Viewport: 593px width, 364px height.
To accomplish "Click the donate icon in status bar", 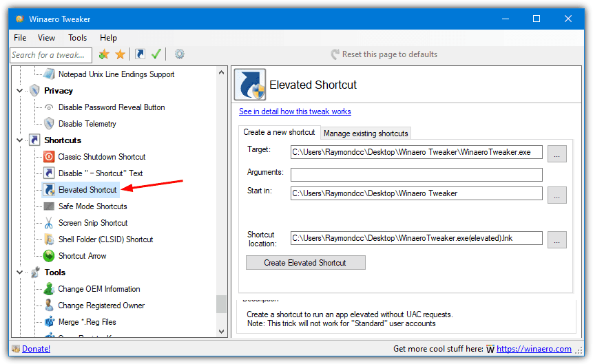I will [16, 348].
